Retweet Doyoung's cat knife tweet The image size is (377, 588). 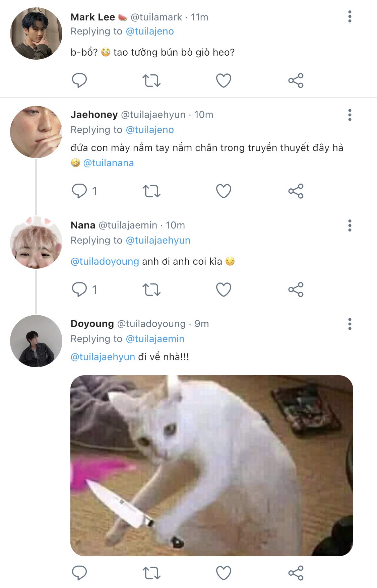click(151, 573)
